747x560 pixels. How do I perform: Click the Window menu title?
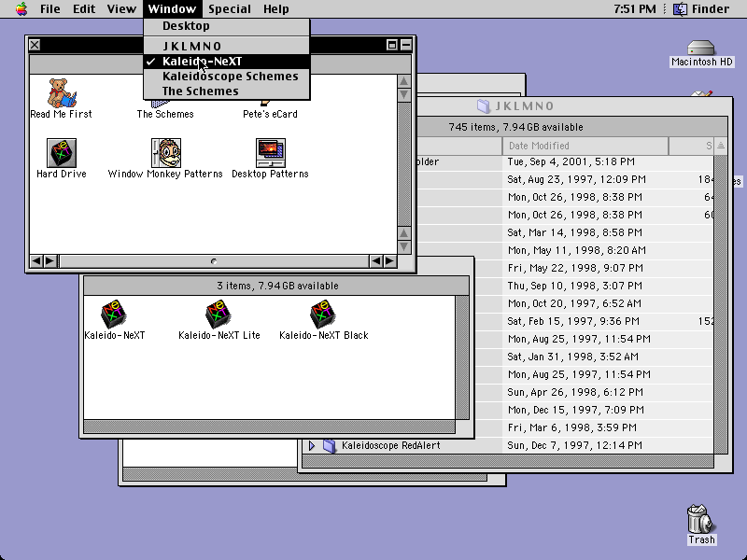pyautogui.click(x=172, y=8)
